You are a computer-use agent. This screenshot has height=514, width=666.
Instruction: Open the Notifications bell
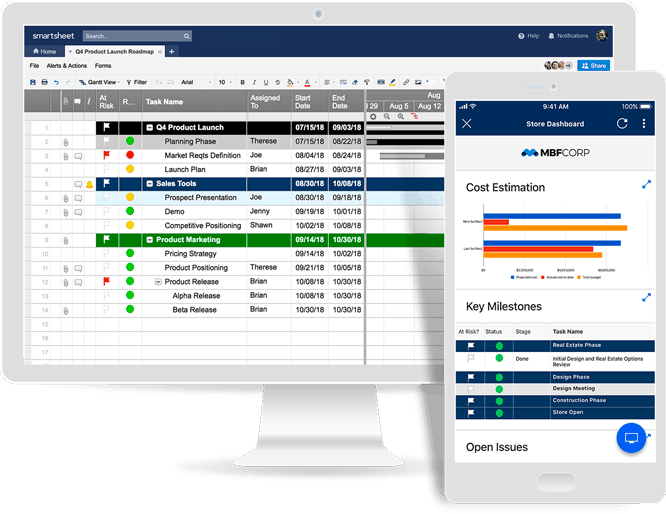coord(552,36)
